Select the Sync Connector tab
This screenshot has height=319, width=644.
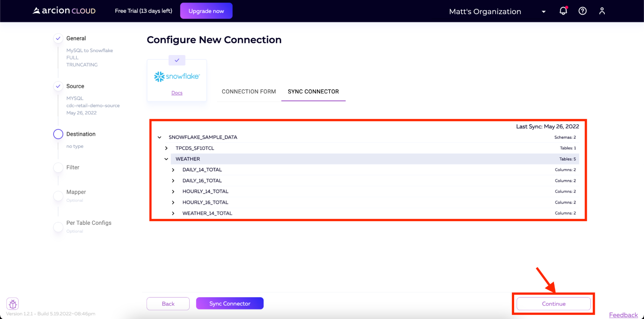click(313, 92)
